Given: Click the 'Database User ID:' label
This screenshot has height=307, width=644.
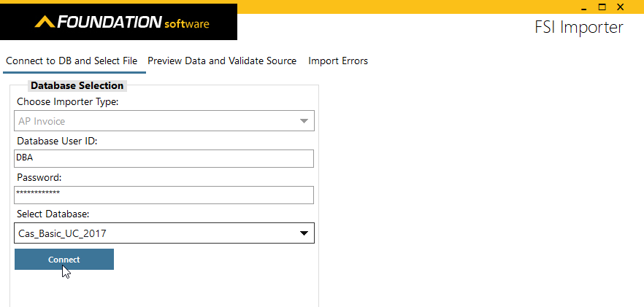Looking at the screenshot, I should click(57, 141).
